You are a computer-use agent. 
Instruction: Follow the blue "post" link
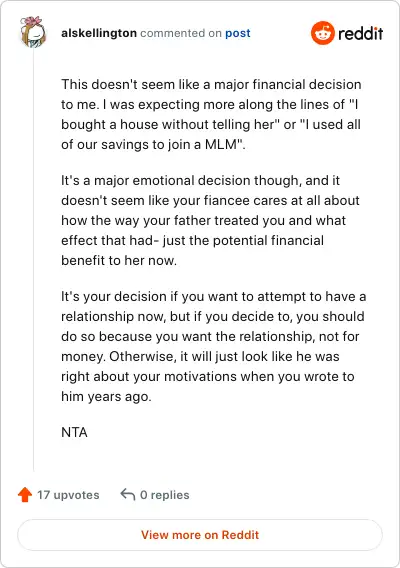pyautogui.click(x=238, y=33)
